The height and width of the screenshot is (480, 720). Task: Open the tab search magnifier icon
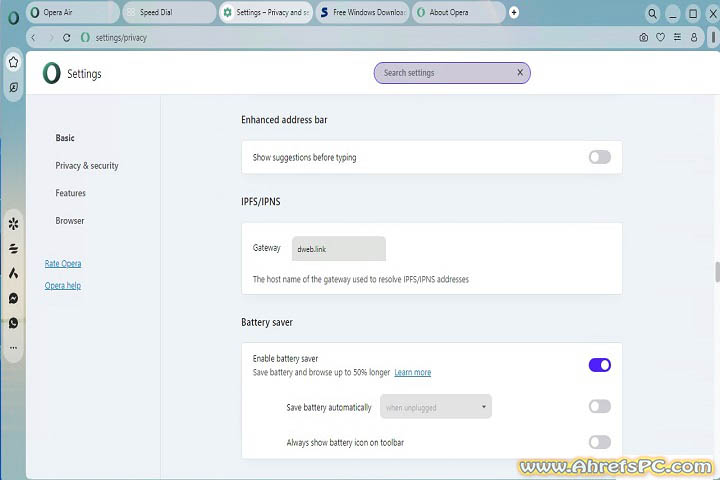pyautogui.click(x=652, y=14)
